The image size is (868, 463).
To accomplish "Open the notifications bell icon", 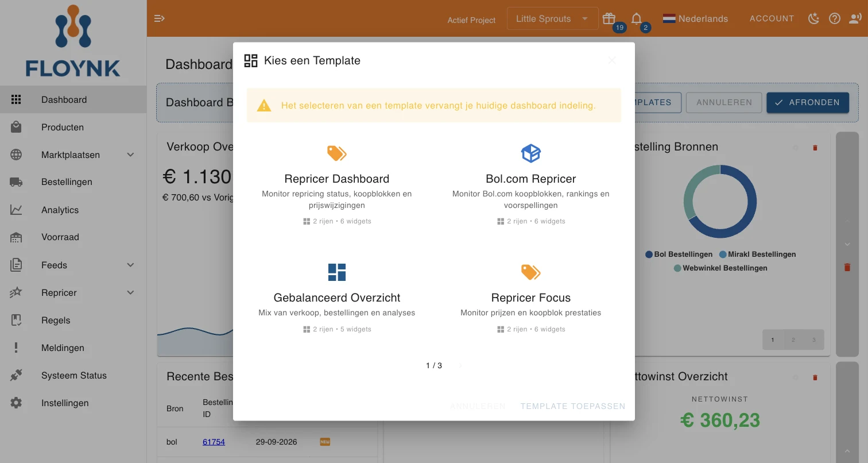I will [x=637, y=18].
